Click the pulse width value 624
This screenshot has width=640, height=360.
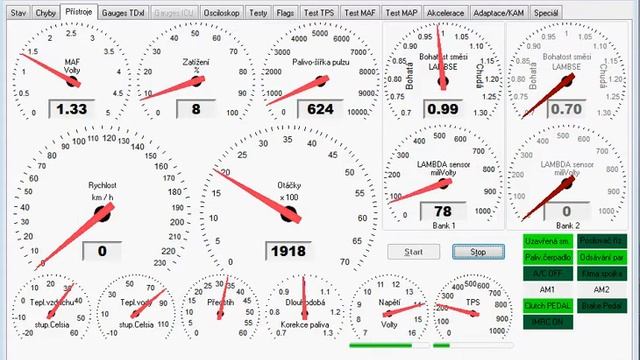(x=320, y=109)
